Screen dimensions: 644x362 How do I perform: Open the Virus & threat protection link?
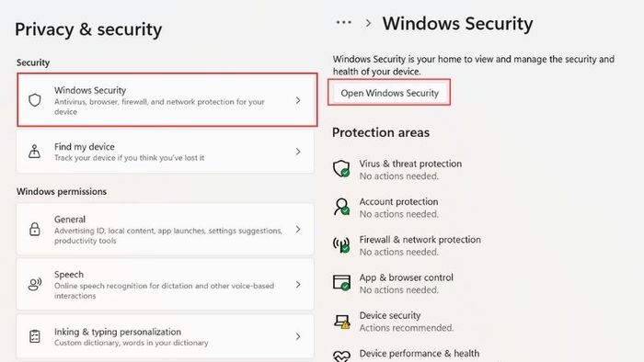(410, 164)
